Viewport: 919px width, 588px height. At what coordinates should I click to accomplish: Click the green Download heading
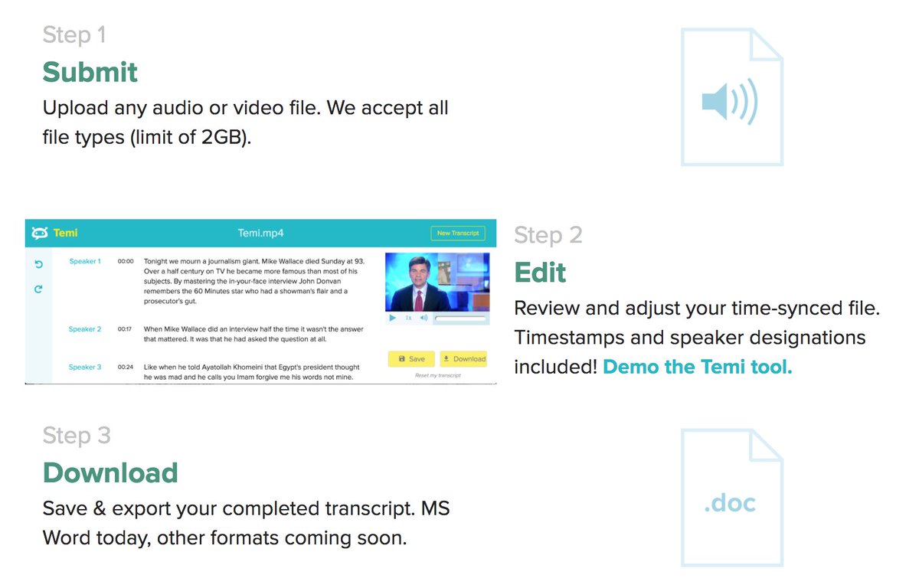tap(110, 472)
